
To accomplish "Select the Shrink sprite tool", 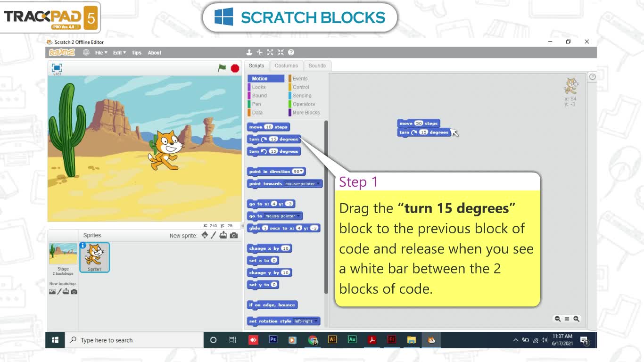I will pos(281,52).
